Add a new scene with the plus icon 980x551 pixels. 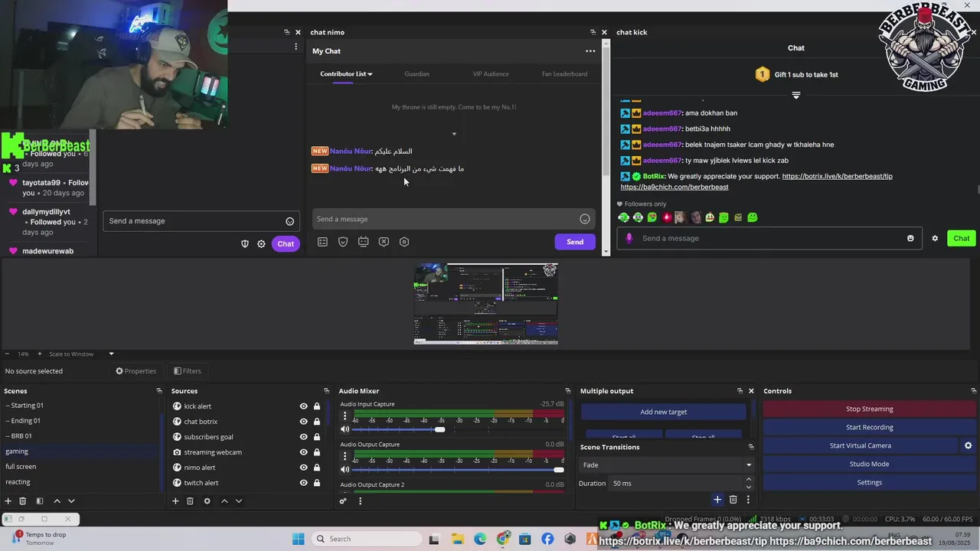coord(8,501)
